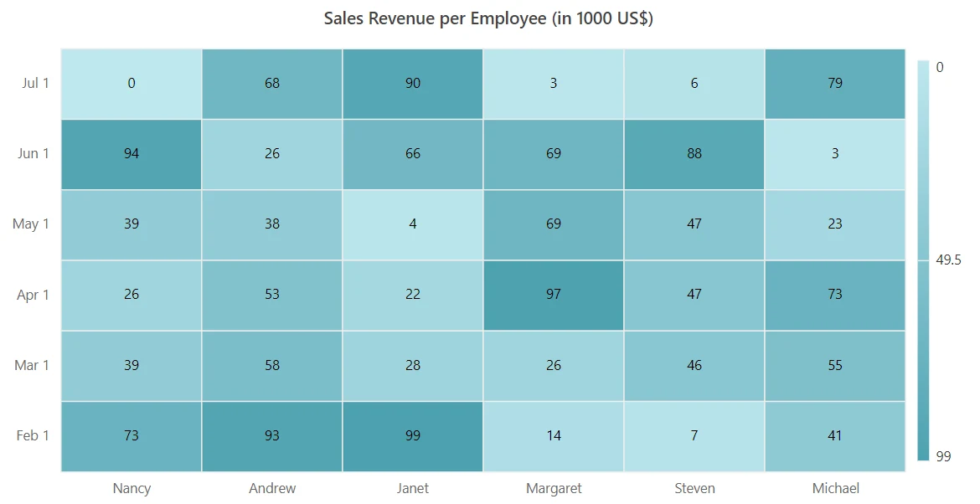
Task: Select Nancy's Jun 1 cell with value 94
Action: (x=132, y=154)
